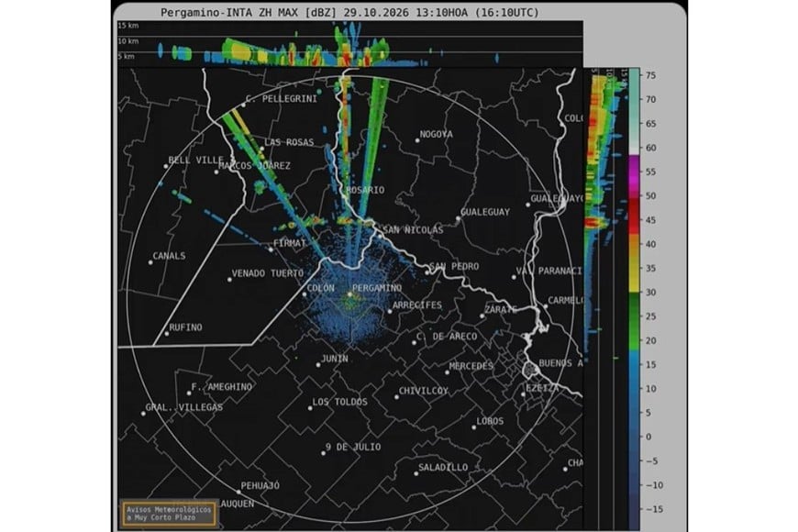Click the 75 dBZ value on the color scale
Image resolution: width=798 pixels, height=532 pixels.
point(650,75)
